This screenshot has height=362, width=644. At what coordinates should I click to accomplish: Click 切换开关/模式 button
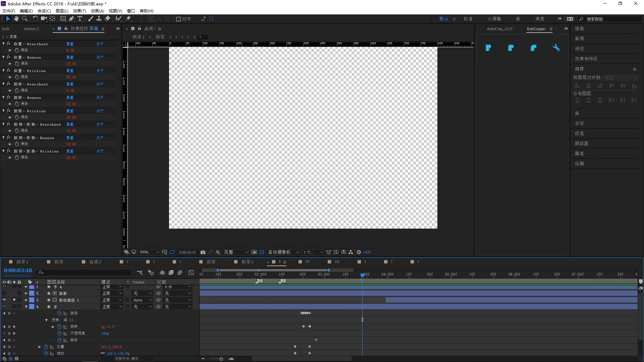click(x=127, y=359)
